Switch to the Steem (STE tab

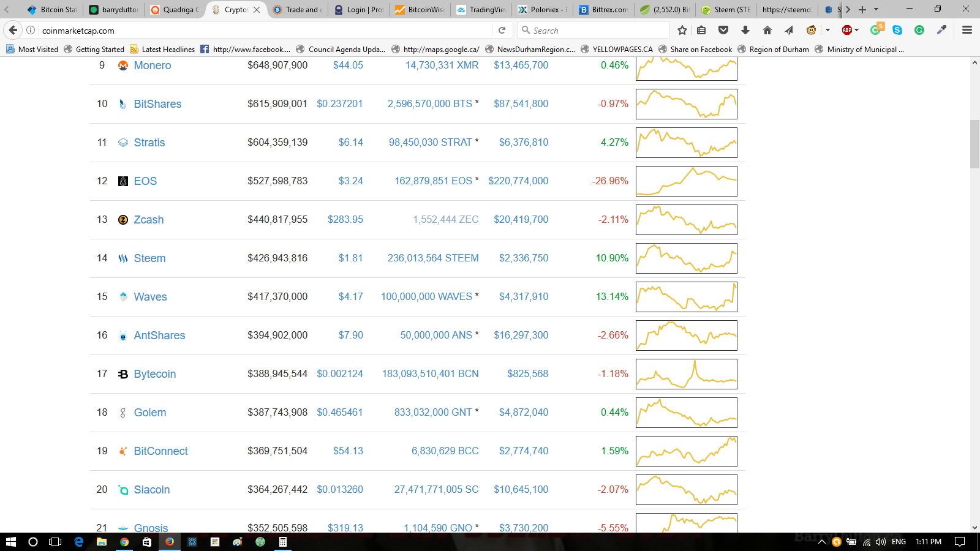tap(726, 9)
